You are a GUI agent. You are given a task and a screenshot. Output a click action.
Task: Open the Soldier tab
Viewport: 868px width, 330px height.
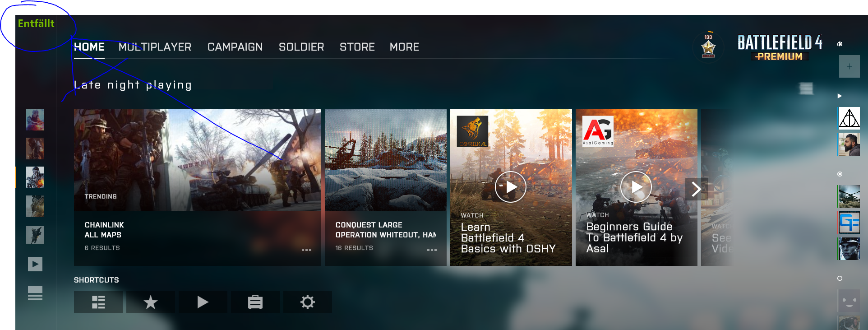click(x=301, y=47)
